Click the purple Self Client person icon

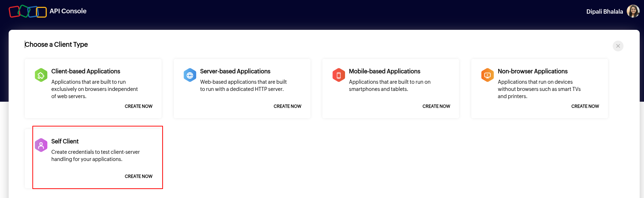41,145
